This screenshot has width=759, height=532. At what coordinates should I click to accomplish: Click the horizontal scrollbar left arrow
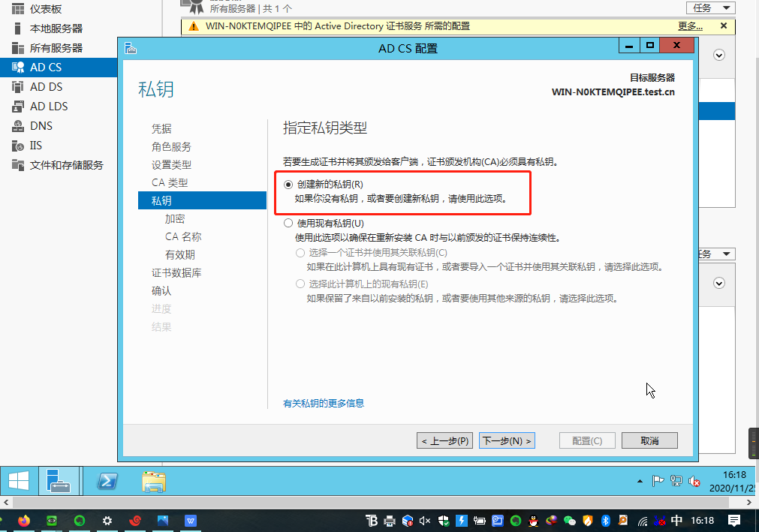point(6,503)
